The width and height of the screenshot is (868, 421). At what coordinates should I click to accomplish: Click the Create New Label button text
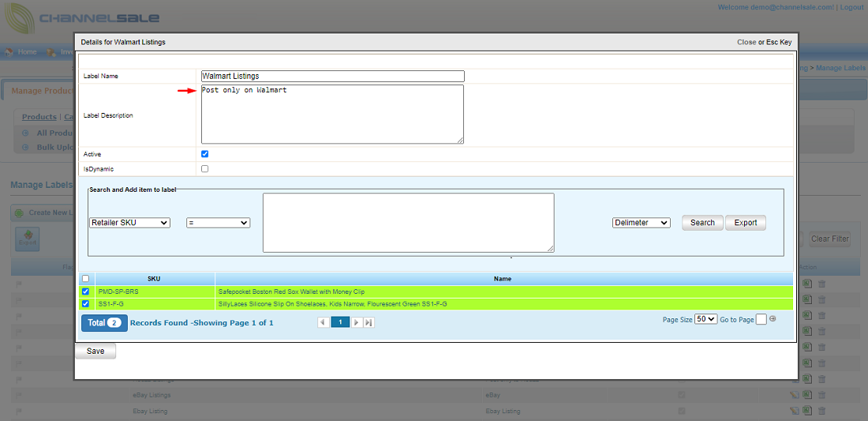point(51,212)
